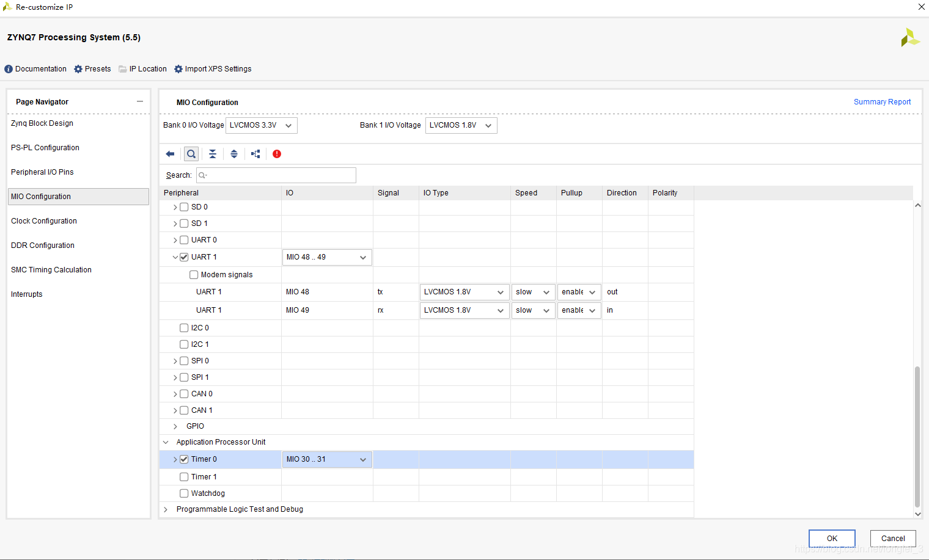
Task: Enable the SD 1 checkbox
Action: pos(184,224)
